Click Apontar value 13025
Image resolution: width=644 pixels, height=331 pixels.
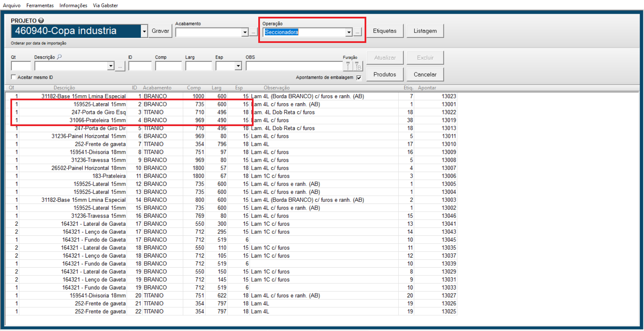click(448, 312)
